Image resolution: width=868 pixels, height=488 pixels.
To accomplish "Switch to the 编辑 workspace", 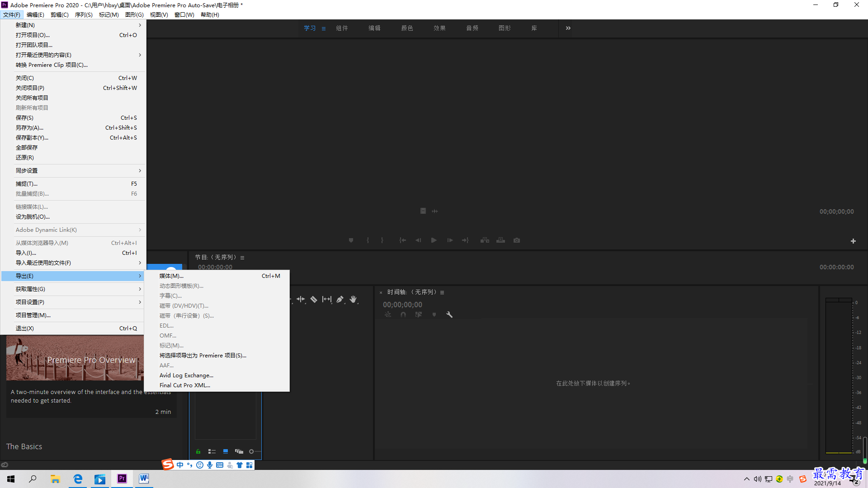I will pyautogui.click(x=374, y=28).
